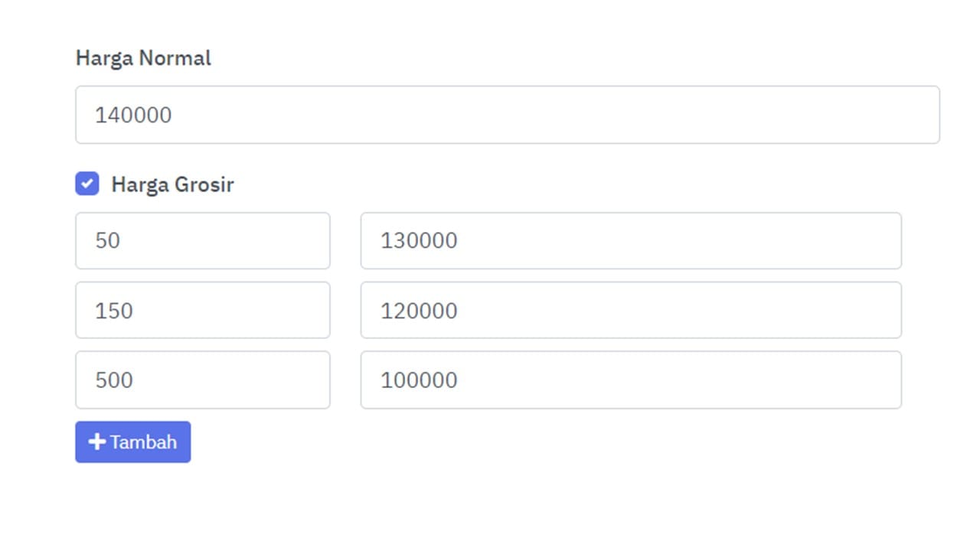The height and width of the screenshot is (551, 980).
Task: Click the quantity field containing 500
Action: [202, 380]
